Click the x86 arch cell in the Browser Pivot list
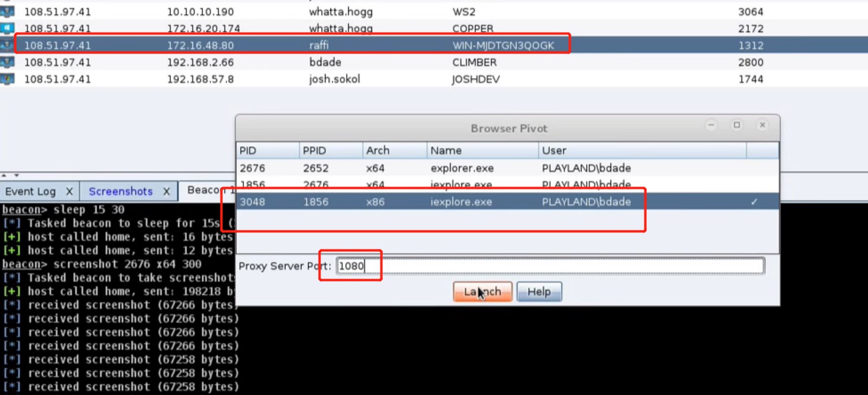This screenshot has height=395, width=868. tap(375, 202)
